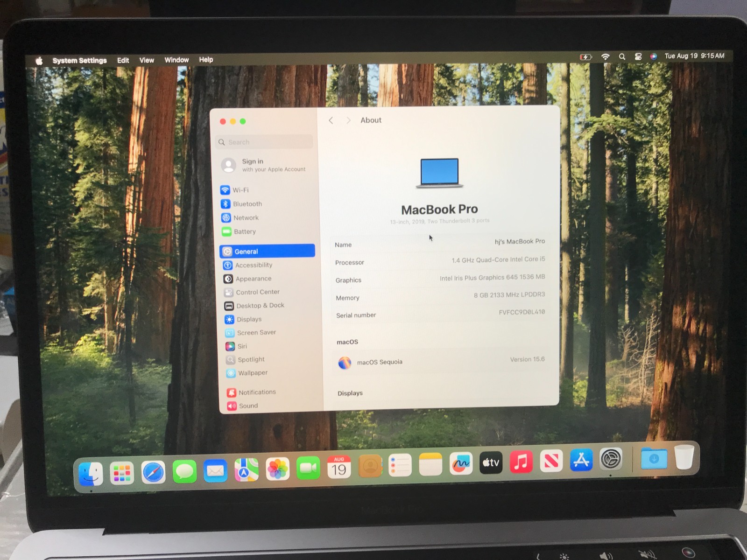Open Notifications settings
747x560 pixels.
tap(257, 392)
